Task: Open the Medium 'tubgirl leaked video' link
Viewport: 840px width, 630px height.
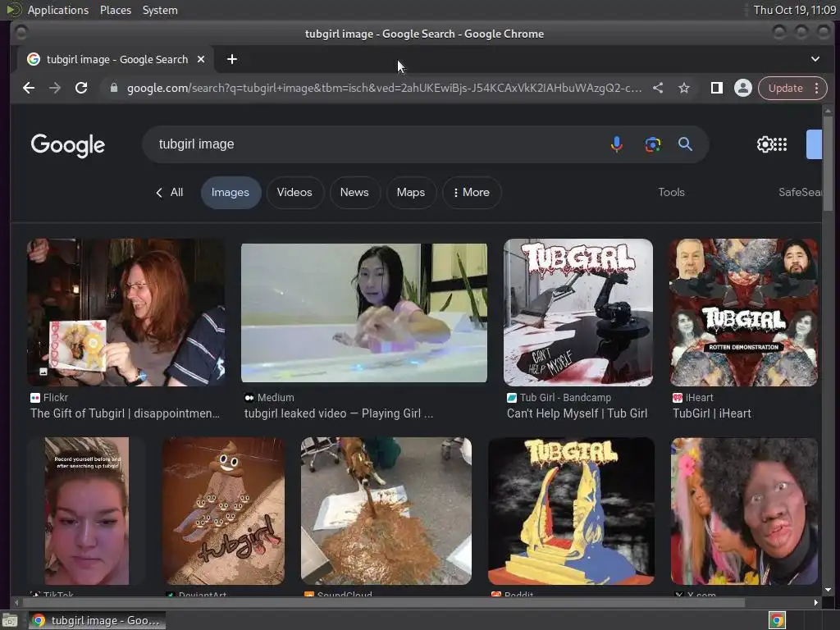Action: tap(339, 413)
